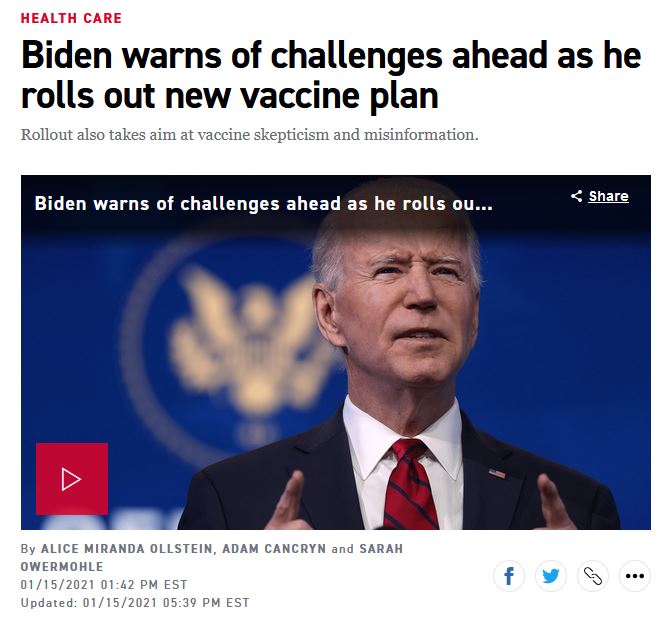This screenshot has height=631, width=668.
Task: Click share arrow icon in video
Action: [x=576, y=196]
